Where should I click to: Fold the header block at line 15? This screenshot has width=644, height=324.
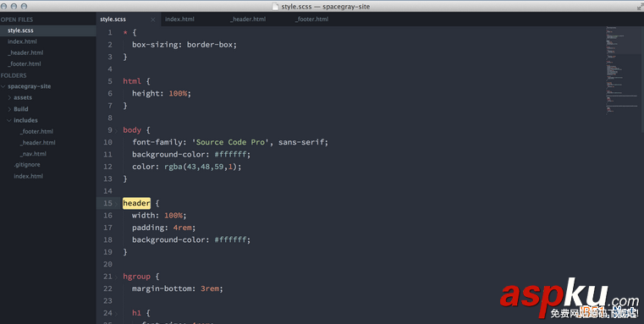point(116,203)
